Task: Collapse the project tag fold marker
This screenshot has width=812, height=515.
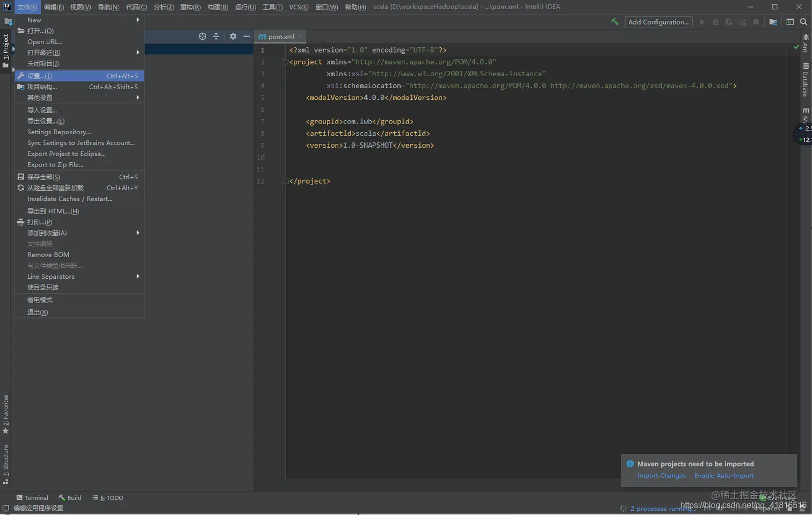Action: click(286, 62)
